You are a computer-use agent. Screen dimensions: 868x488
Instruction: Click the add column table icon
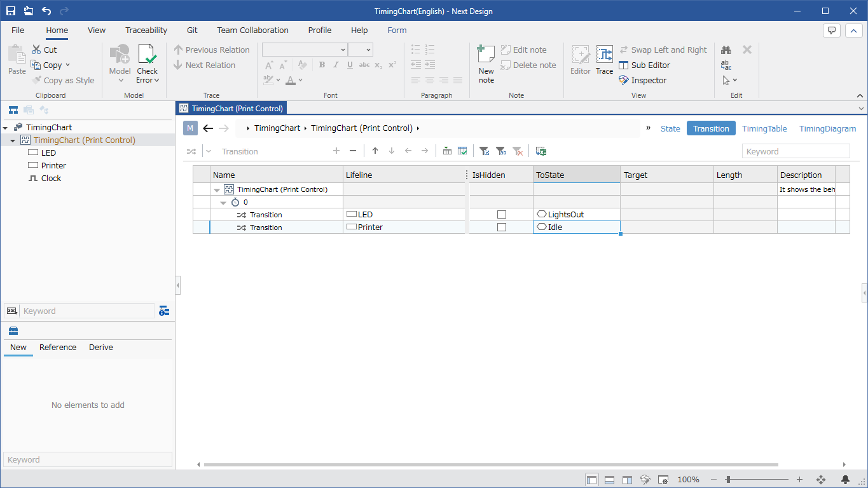pos(447,151)
